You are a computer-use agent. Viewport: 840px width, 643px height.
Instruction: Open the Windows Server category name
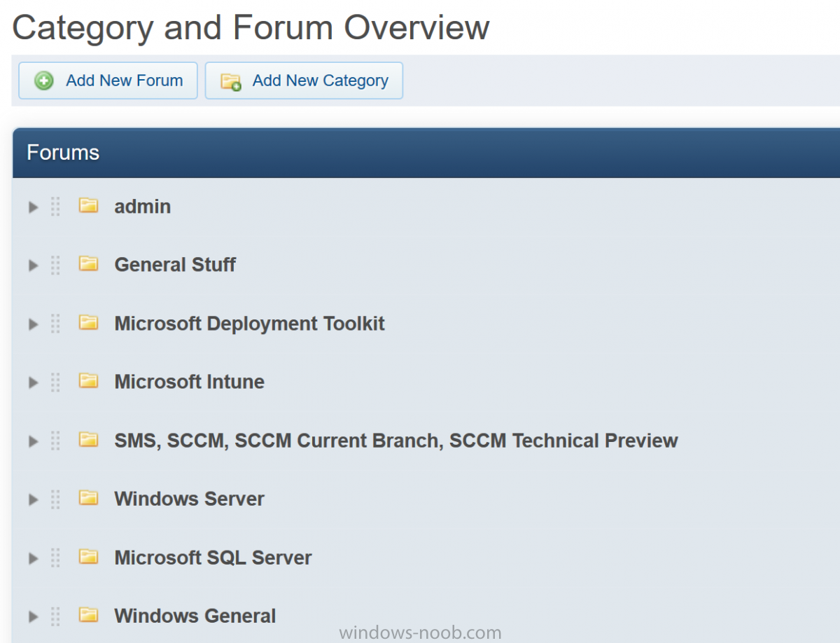(x=190, y=499)
